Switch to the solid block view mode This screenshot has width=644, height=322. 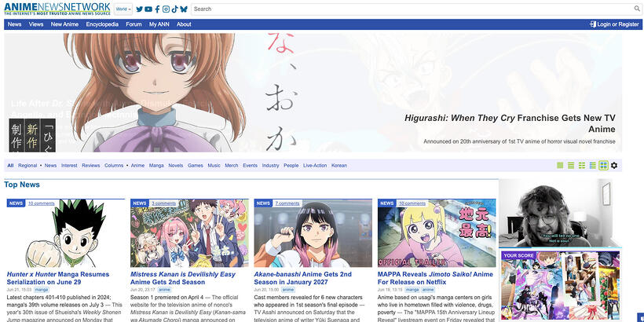560,166
